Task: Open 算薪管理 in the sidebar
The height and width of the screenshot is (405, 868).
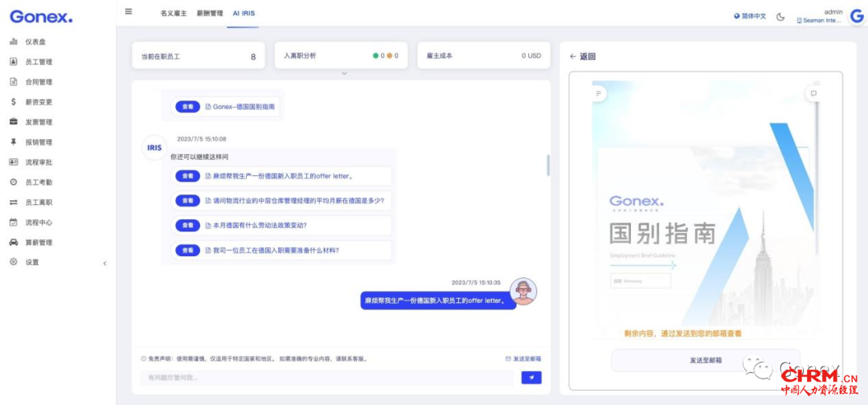Action: [x=39, y=243]
